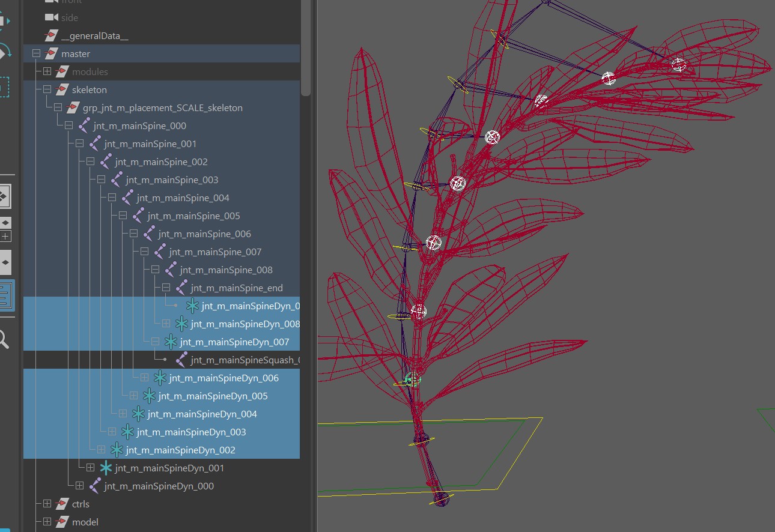Click the camera icon beside side
Image resolution: width=775 pixels, height=532 pixels.
[x=52, y=18]
